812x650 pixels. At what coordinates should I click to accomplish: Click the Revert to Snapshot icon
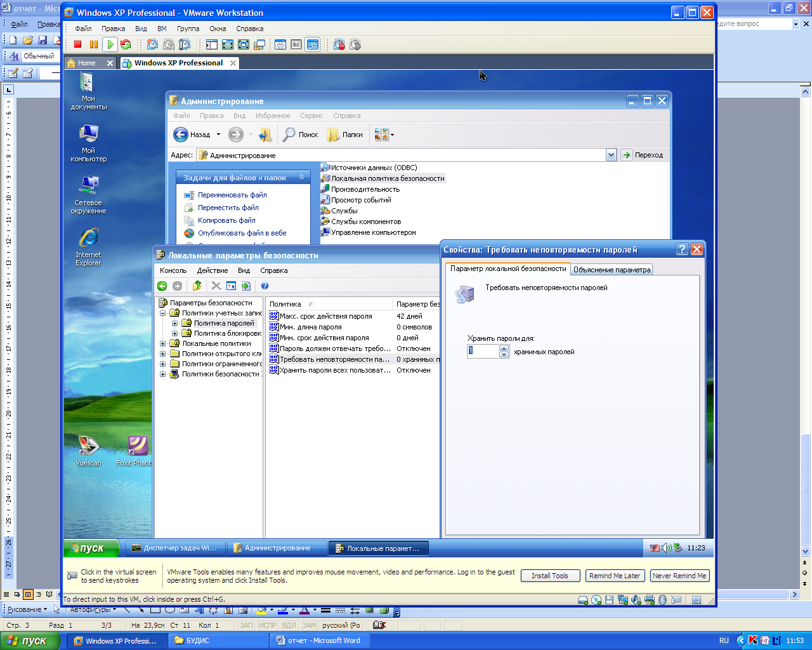tap(169, 44)
